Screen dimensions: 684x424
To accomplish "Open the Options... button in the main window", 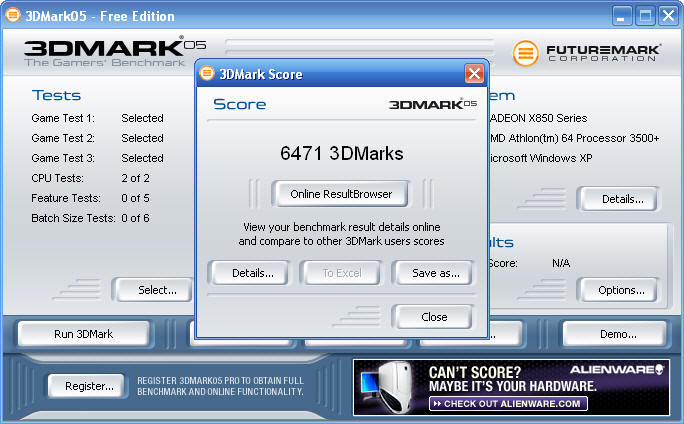I will pyautogui.click(x=619, y=290).
